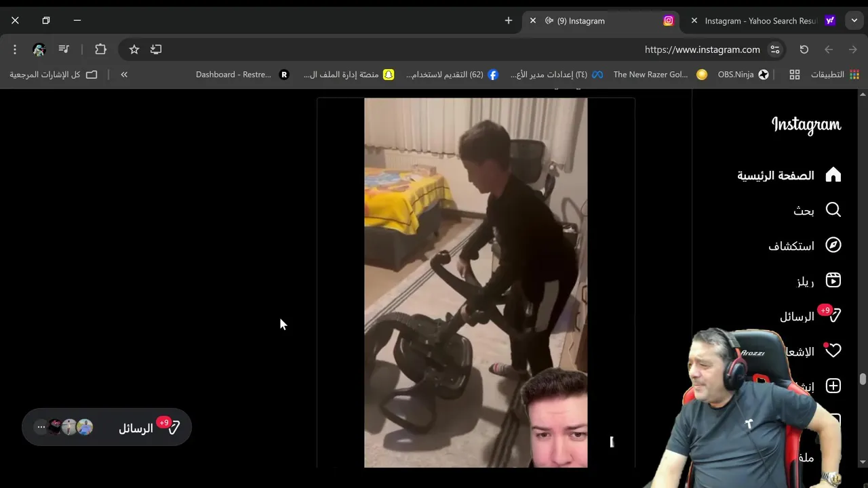Switch to the (9) Instagram tab

click(x=600, y=21)
